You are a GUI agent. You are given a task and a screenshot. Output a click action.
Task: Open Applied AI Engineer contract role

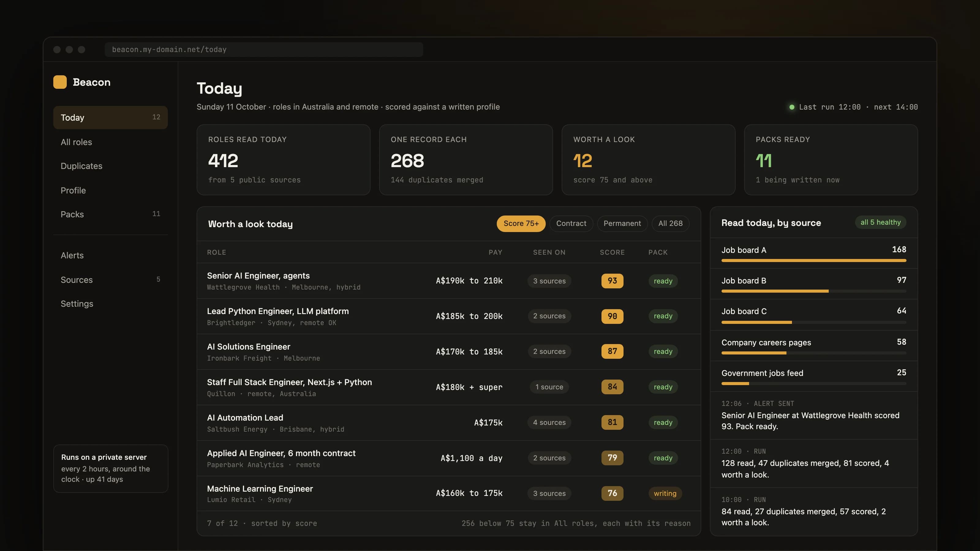(449, 458)
